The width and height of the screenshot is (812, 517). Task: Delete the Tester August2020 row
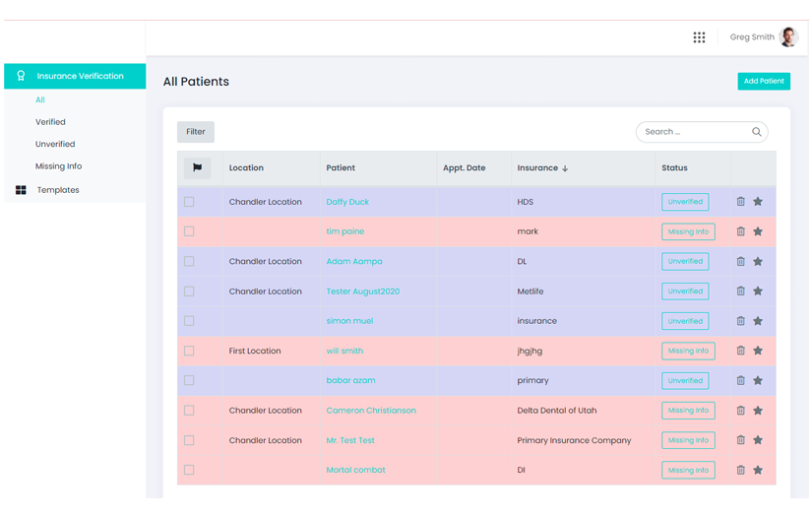pyautogui.click(x=740, y=291)
